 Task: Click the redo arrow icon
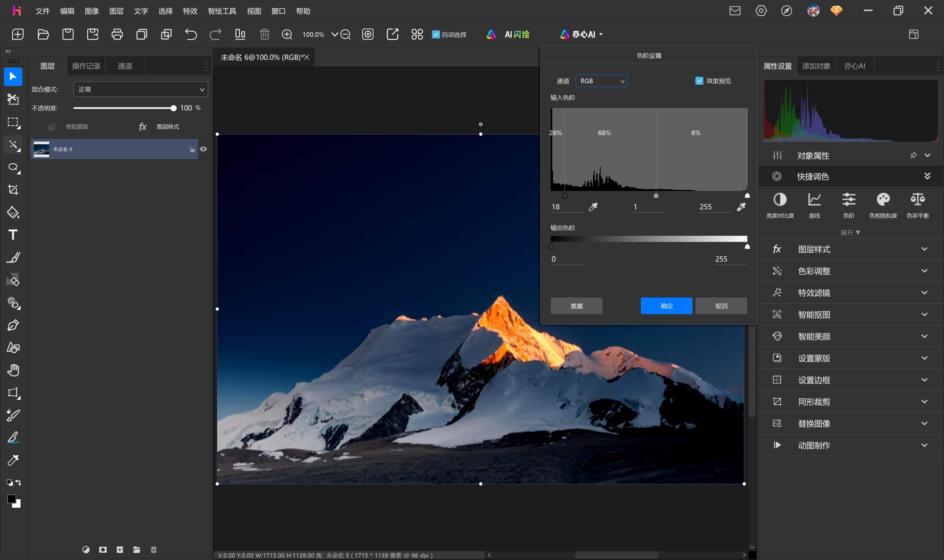215,34
